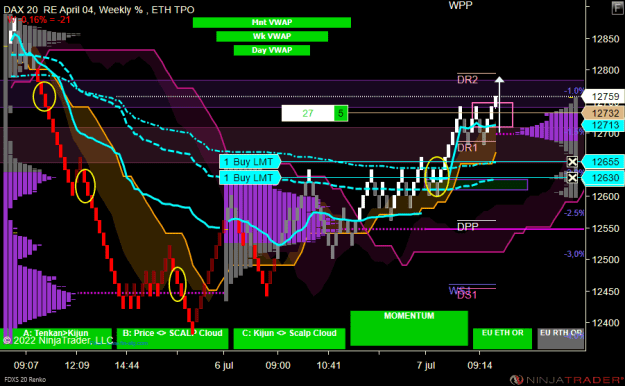The width and height of the screenshot is (625, 386).
Task: Click the Mnt VWAP green label
Action: point(272,22)
